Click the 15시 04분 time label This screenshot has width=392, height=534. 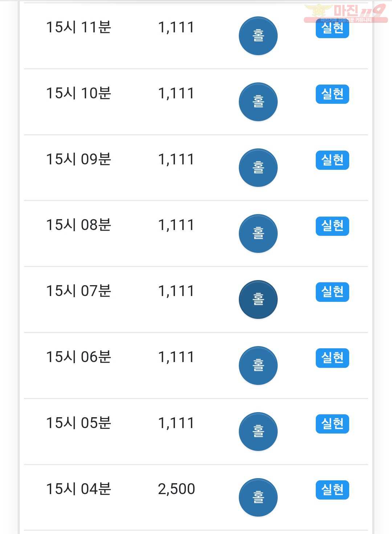click(78, 489)
